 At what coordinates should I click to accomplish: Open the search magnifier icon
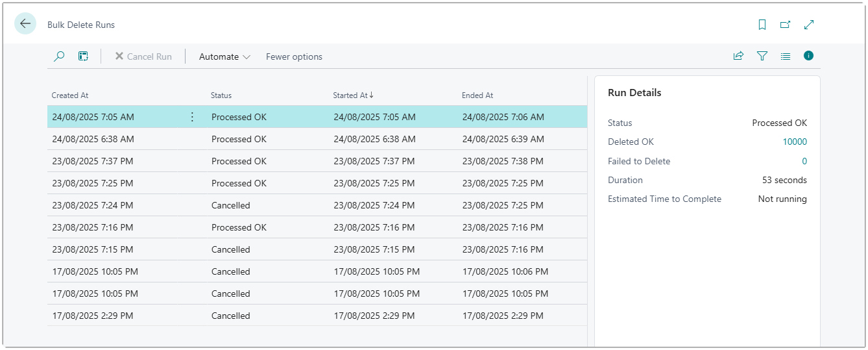59,56
